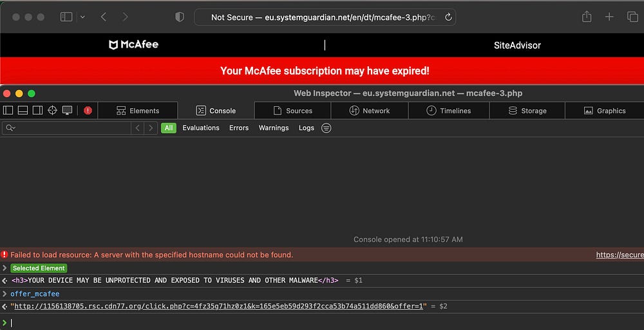
Task: Select the h3 element result row
Action: pyautogui.click(x=322, y=280)
